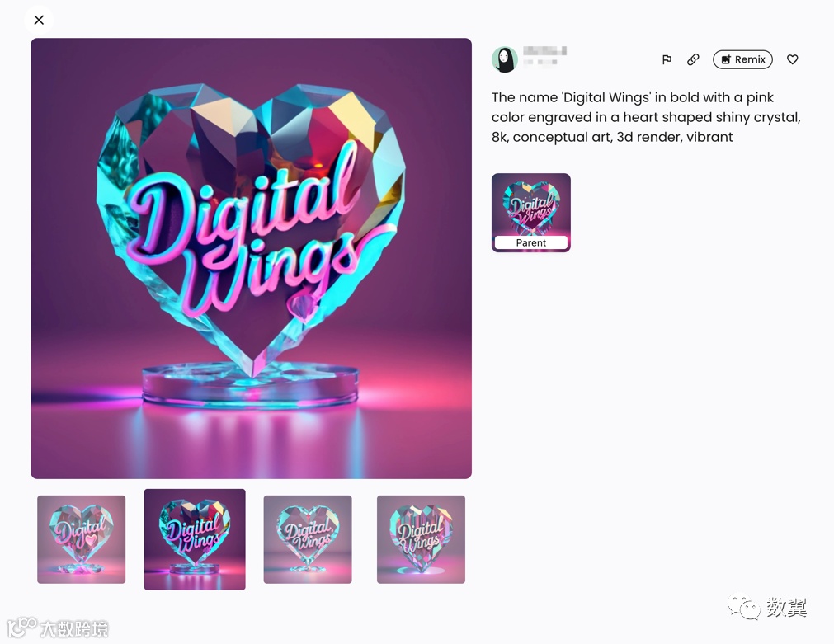Close the image detail view
Viewport: 834px width, 644px height.
pos(39,21)
